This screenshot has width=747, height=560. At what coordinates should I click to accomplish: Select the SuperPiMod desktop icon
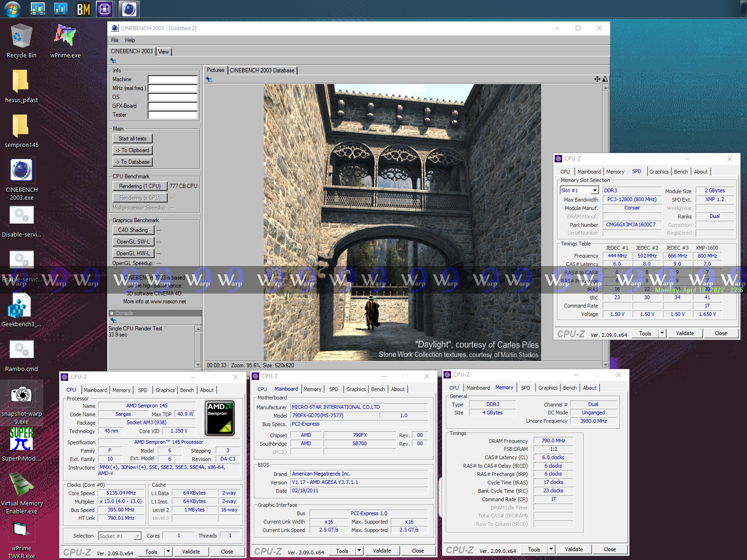tap(21, 444)
